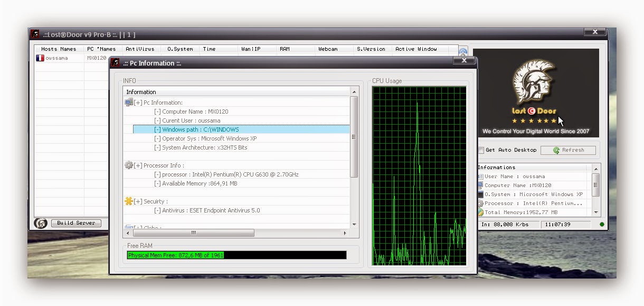Click the Physical Mem Free progress bar
Screen dimensions: 644x306
236,255
